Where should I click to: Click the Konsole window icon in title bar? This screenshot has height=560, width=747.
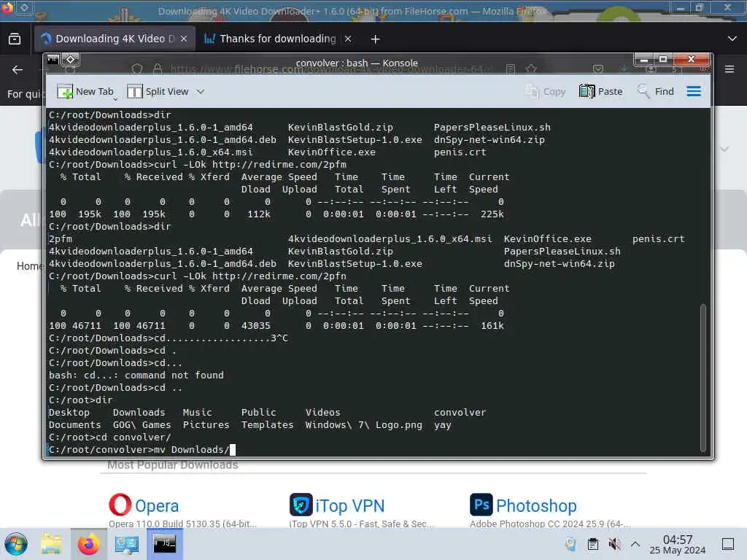coord(53,60)
